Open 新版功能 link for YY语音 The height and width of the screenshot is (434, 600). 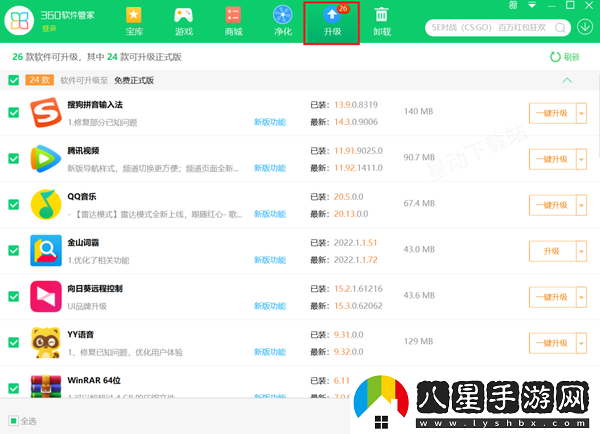[270, 352]
